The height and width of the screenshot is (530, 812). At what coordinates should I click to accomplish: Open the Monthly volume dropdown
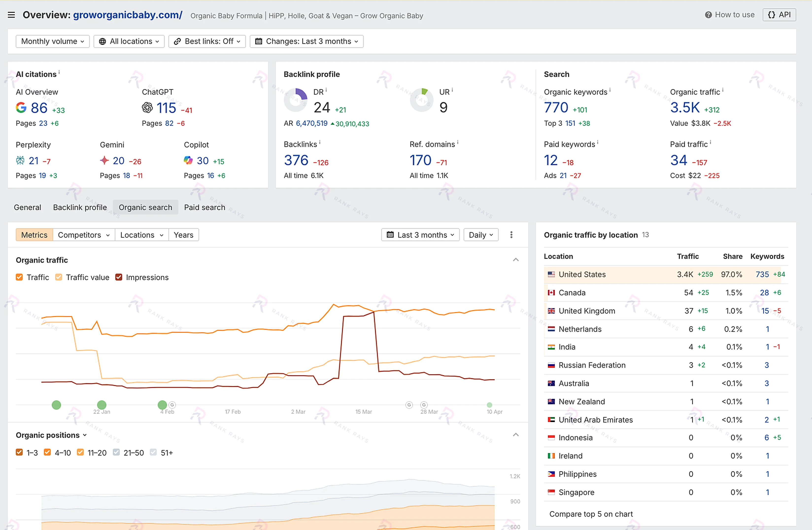[x=52, y=41]
